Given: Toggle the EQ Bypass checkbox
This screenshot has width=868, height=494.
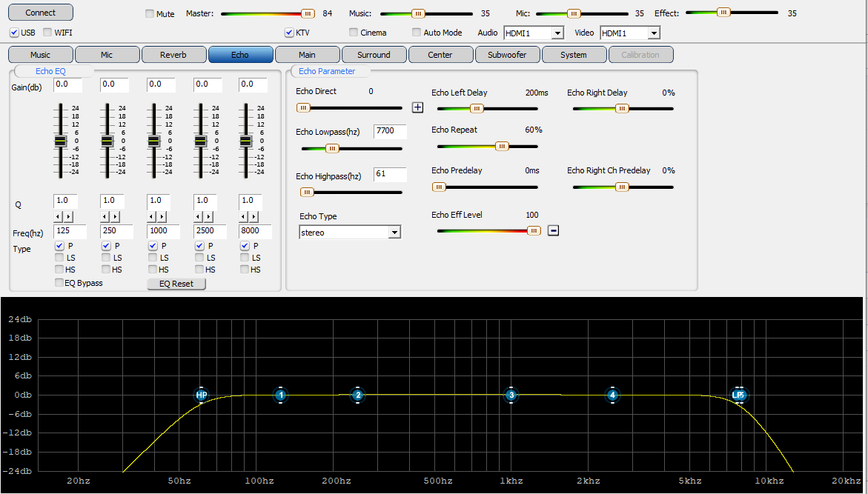Looking at the screenshot, I should [x=59, y=283].
